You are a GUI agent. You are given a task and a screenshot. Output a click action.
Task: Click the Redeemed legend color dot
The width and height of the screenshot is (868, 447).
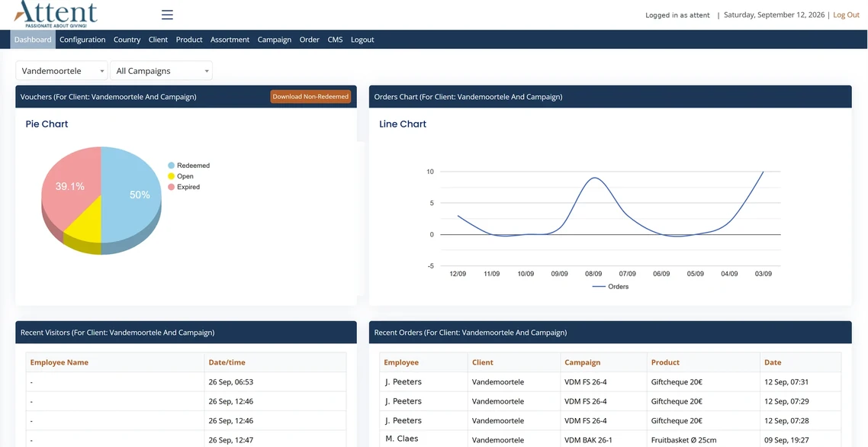coord(172,165)
